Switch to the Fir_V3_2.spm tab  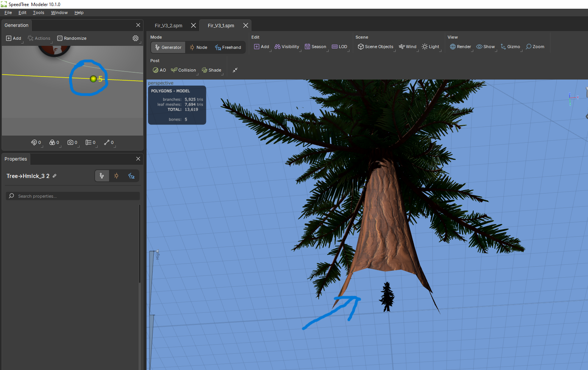pos(168,26)
